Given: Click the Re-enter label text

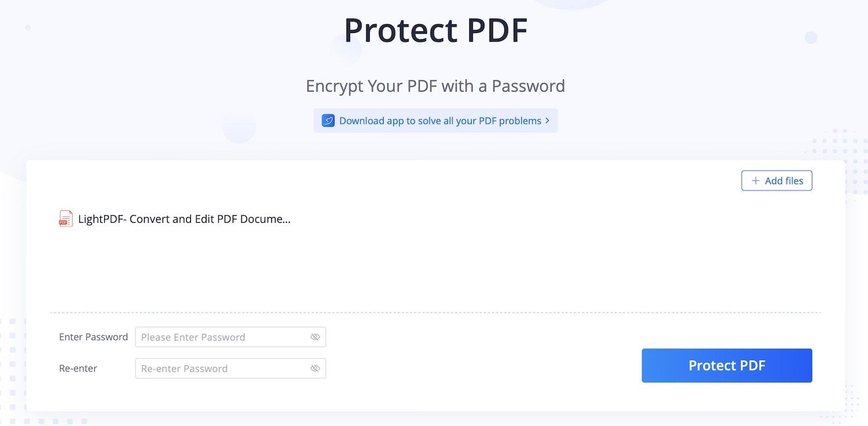Looking at the screenshot, I should click(78, 368).
